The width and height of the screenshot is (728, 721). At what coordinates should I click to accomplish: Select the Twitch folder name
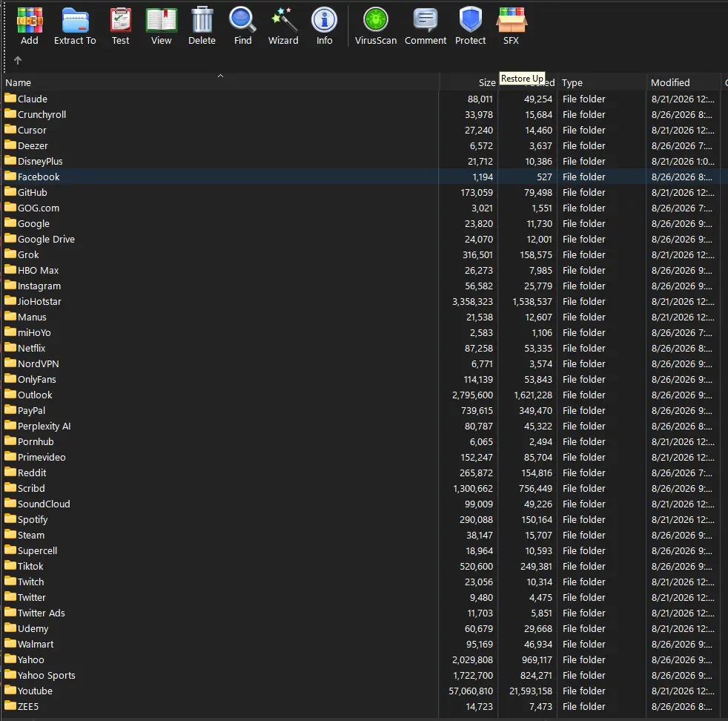coord(30,582)
